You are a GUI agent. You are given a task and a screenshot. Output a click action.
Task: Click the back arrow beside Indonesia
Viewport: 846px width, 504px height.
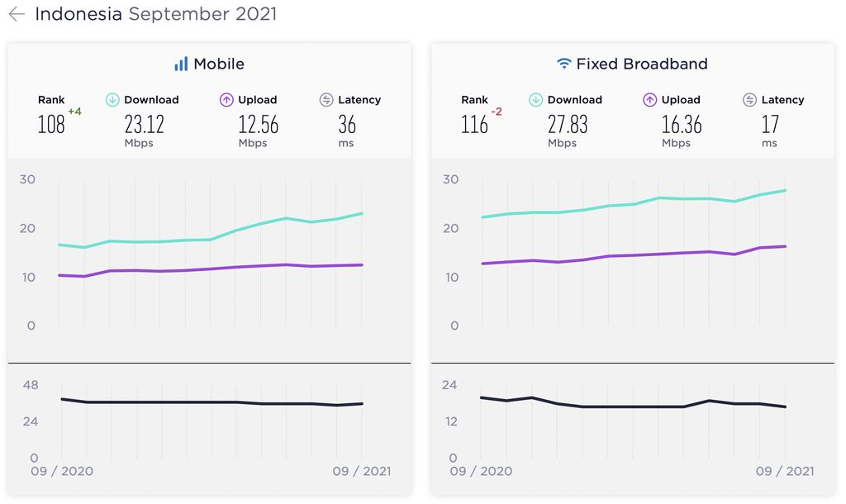pos(17,14)
